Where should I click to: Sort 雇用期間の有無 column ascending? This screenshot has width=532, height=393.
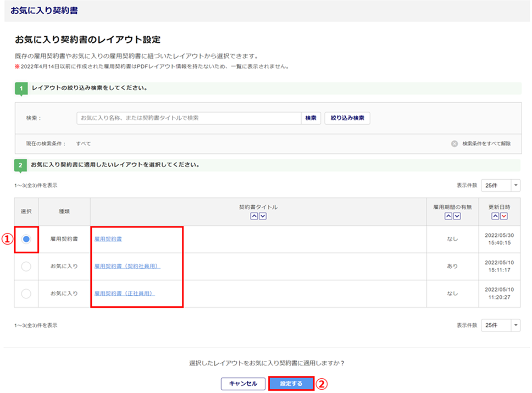coord(448,216)
